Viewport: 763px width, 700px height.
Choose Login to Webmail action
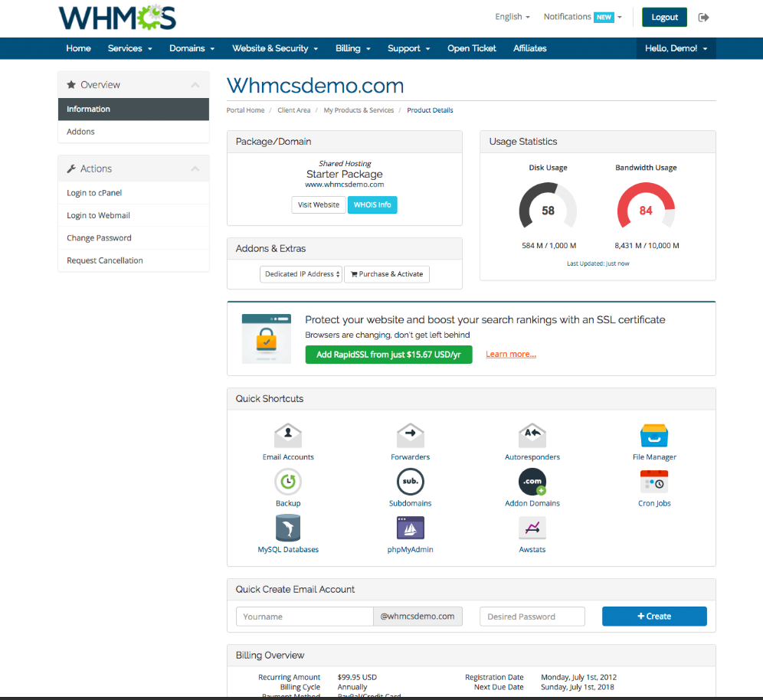tap(133, 215)
